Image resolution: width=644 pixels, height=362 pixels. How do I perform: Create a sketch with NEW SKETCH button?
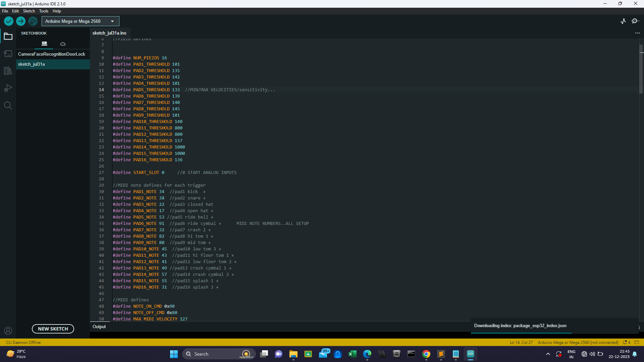click(x=53, y=329)
